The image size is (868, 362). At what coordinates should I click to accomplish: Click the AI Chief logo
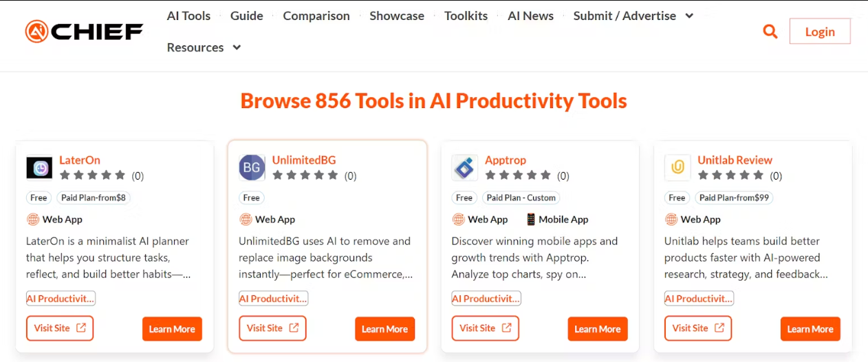pos(84,32)
